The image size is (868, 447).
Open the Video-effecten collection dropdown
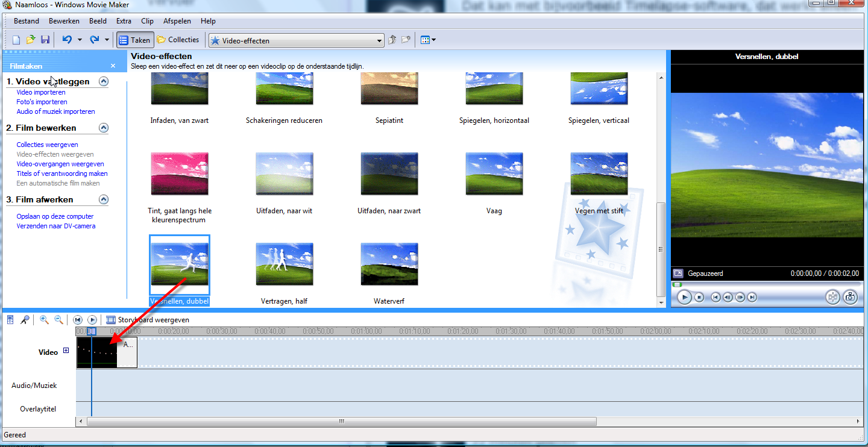(379, 41)
